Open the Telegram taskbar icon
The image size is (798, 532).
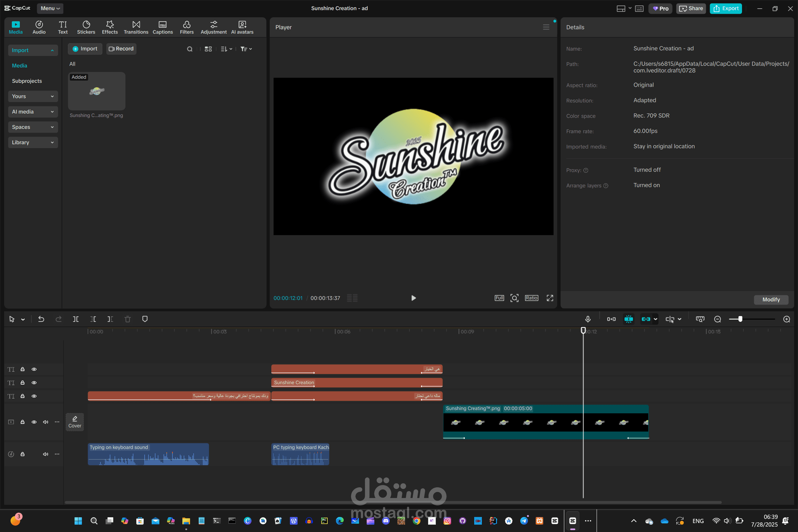pyautogui.click(x=524, y=520)
